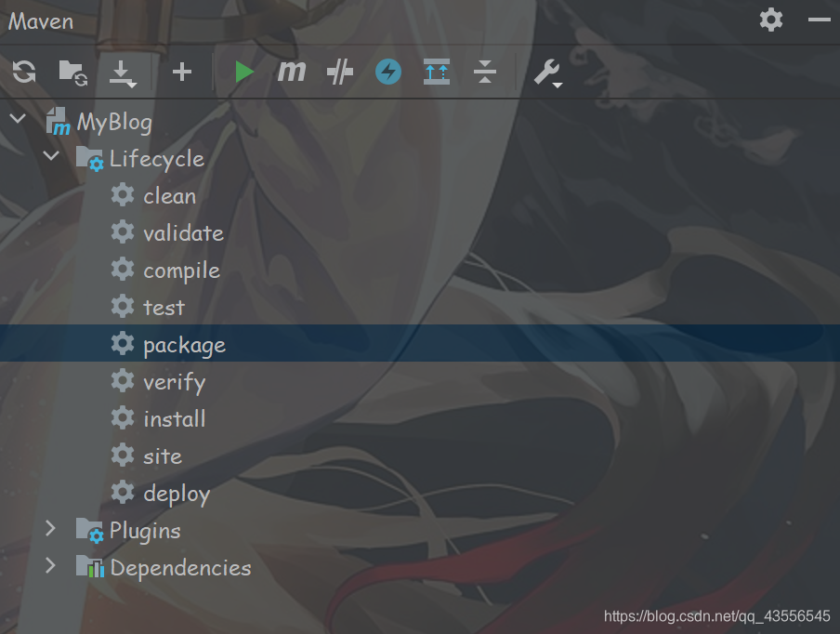The width and height of the screenshot is (840, 634).
Task: Select the Plugins folder row
Action: 420,530
